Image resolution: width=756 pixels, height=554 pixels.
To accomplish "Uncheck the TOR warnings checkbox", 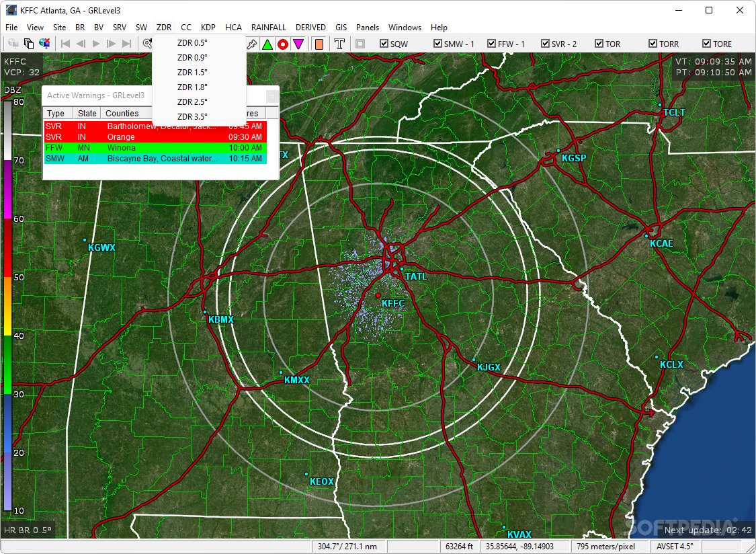I will [599, 44].
